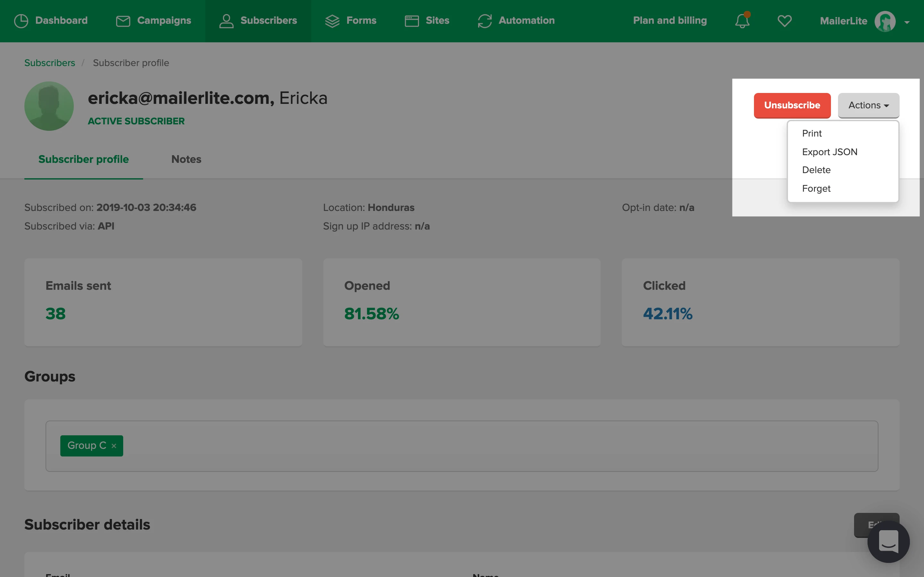
Task: Click the subscriber profile picture
Action: point(49,106)
